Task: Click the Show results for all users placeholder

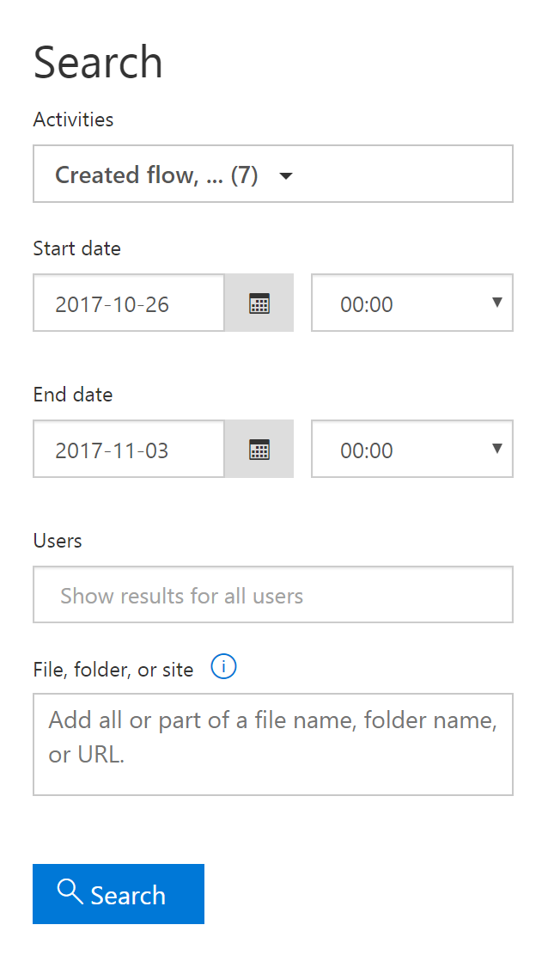Action: click(x=181, y=595)
